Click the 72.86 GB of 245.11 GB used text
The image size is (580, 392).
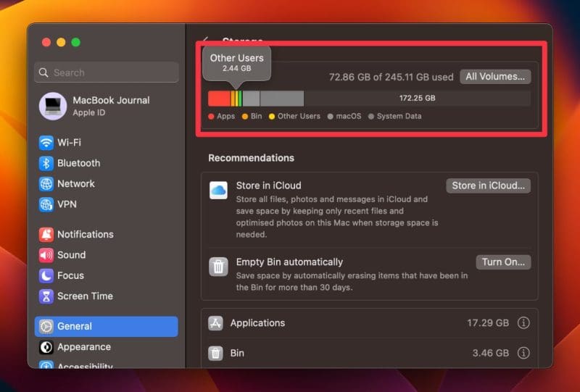tap(391, 78)
